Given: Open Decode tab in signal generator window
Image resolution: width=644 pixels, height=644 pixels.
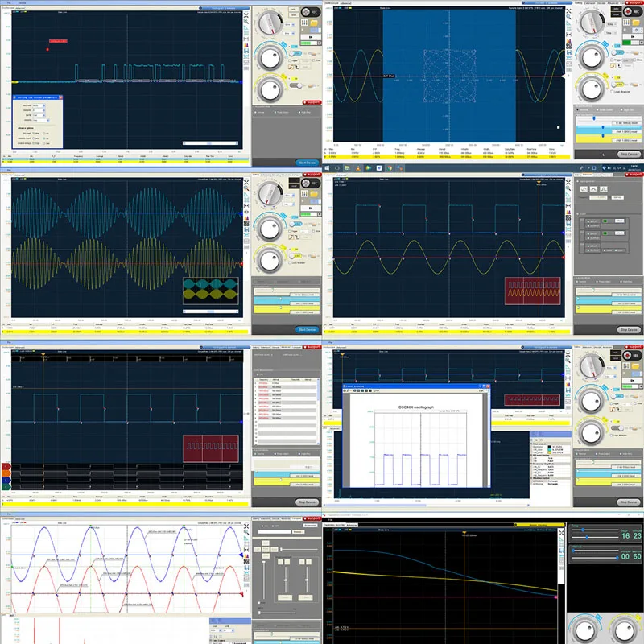Looking at the screenshot, I should 597,175.
